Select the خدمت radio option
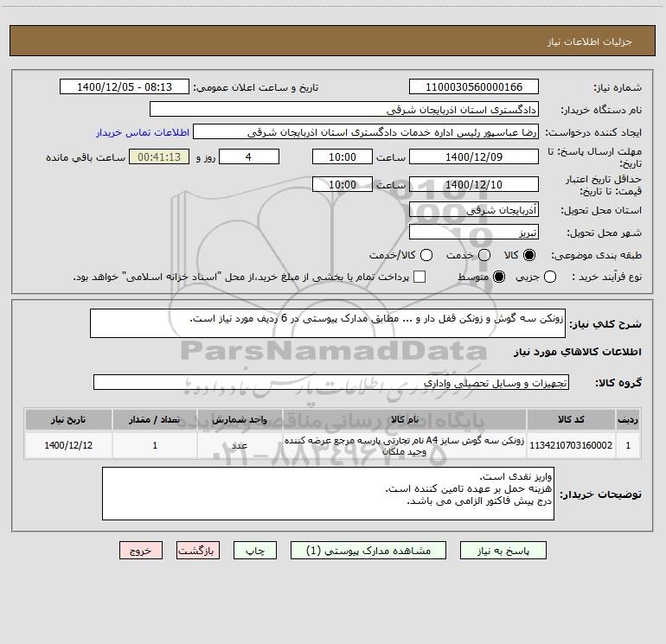Viewport: 666px width, 644px height. [x=484, y=255]
